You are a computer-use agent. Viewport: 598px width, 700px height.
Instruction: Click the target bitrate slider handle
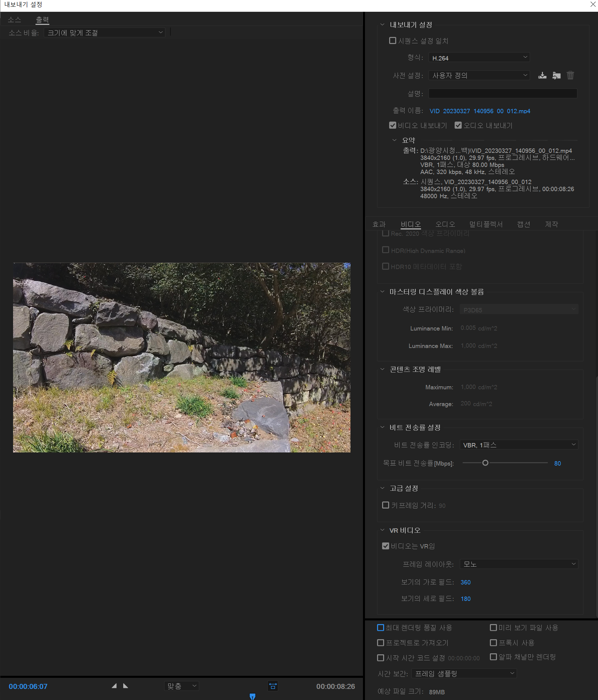[x=485, y=463]
